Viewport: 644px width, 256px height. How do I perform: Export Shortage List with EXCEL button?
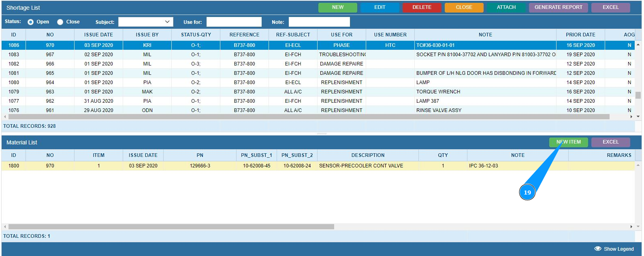click(x=610, y=7)
